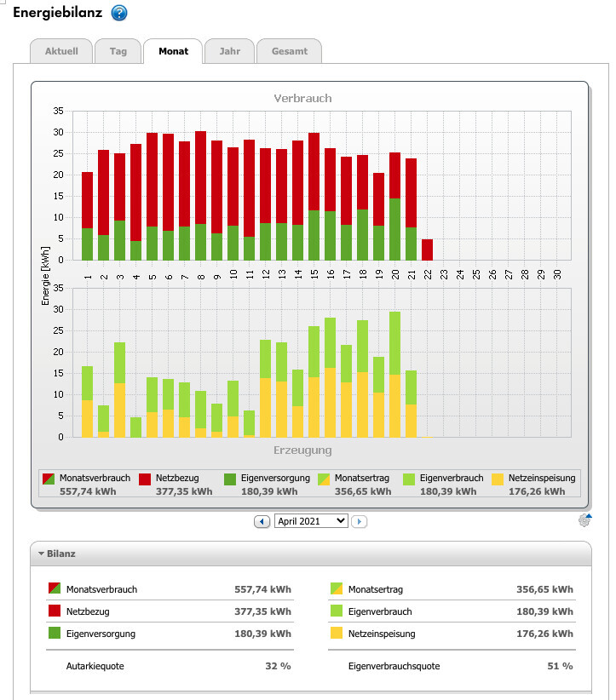Click the blue help question mark icon

pos(119,14)
